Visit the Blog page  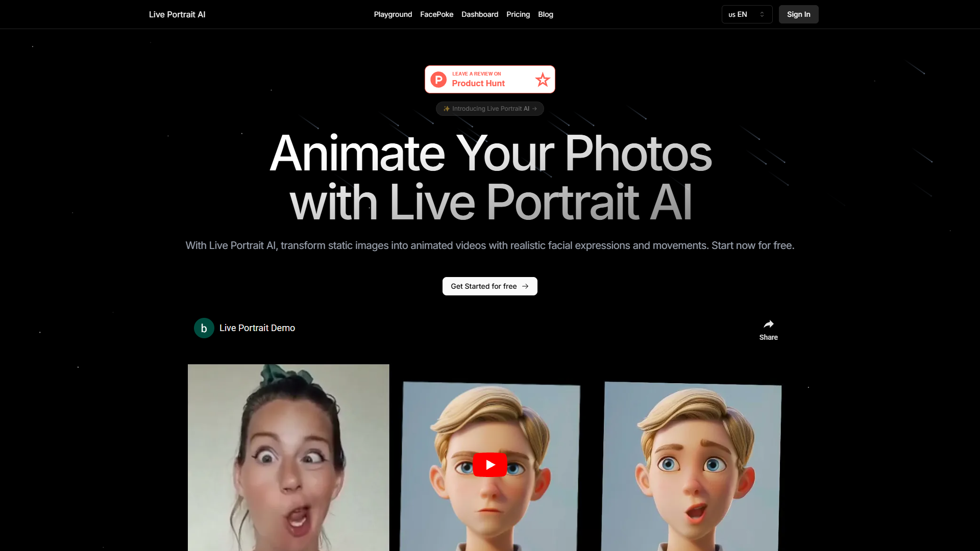coord(545,14)
